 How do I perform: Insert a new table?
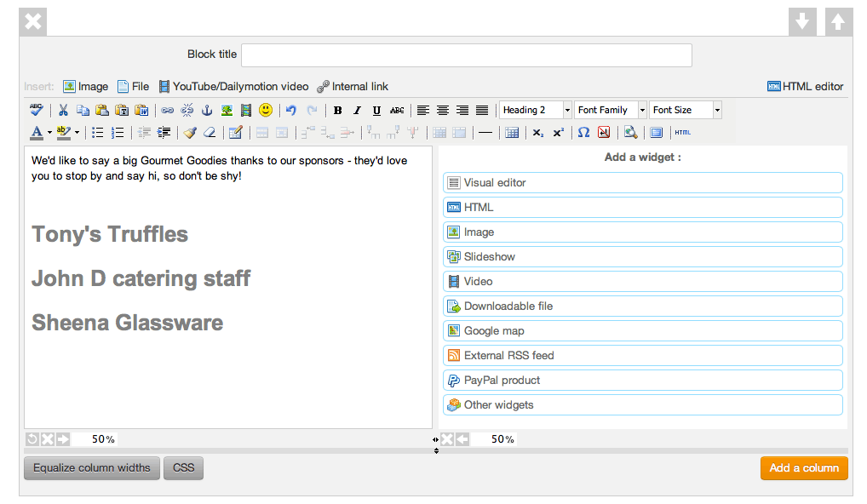511,132
